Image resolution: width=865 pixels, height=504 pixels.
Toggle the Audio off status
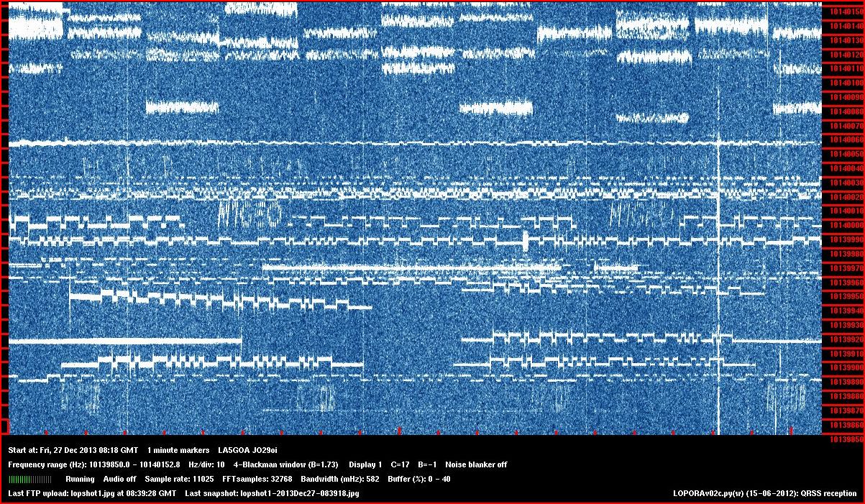tap(119, 479)
